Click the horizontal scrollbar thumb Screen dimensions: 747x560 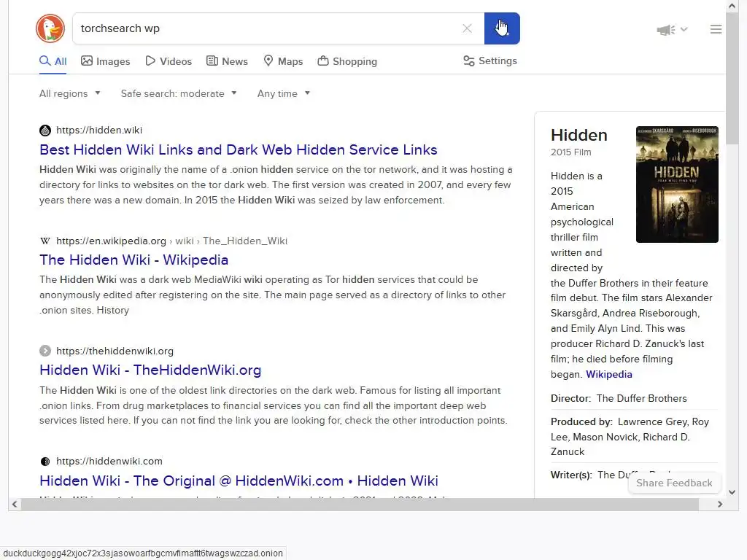[x=360, y=505]
